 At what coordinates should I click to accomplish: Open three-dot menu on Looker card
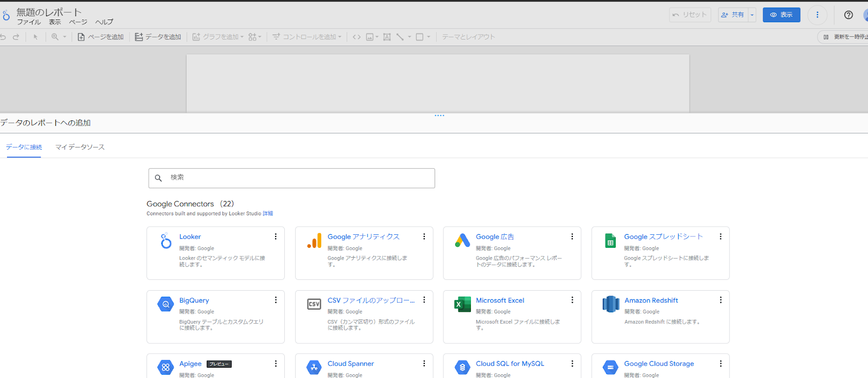tap(276, 236)
